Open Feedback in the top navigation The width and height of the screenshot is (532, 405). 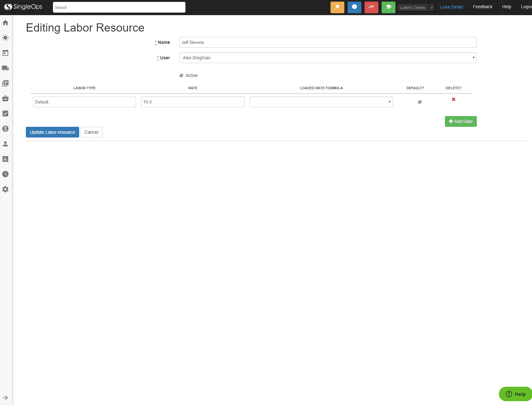[482, 7]
